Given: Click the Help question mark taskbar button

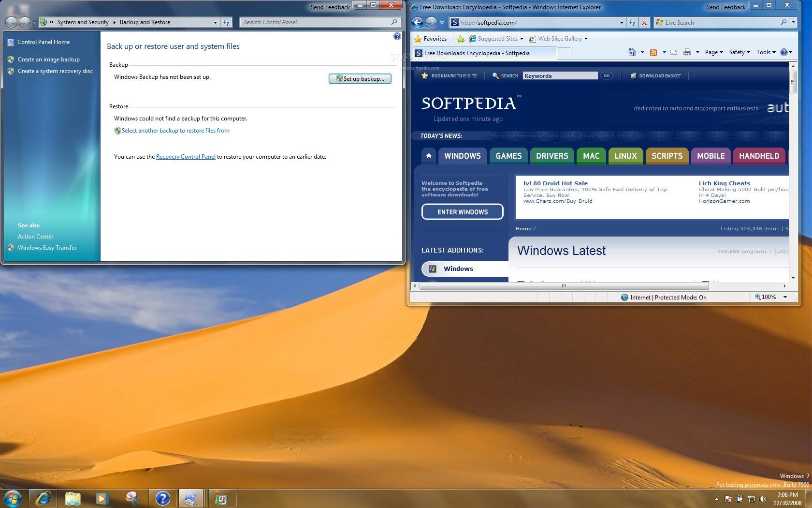Looking at the screenshot, I should tap(162, 498).
